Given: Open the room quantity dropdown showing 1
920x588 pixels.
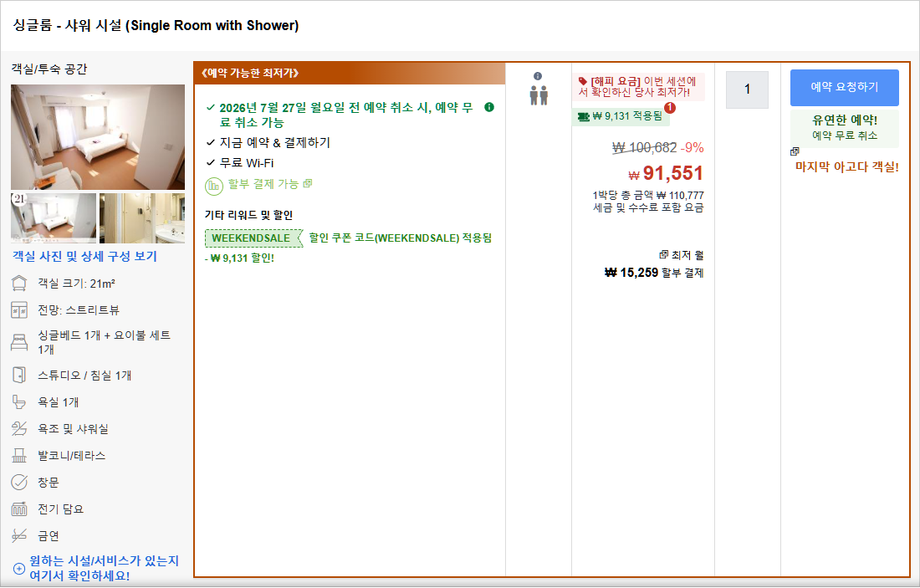Looking at the screenshot, I should (x=747, y=89).
